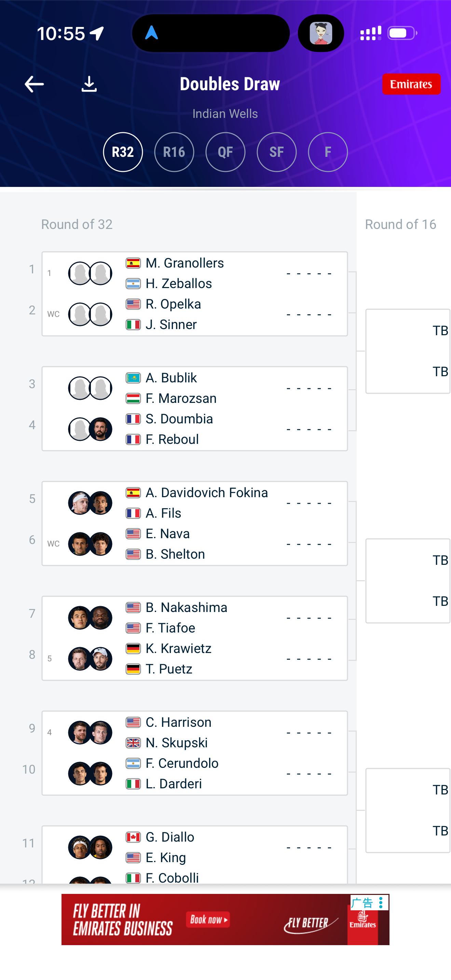This screenshot has width=451, height=980.
Task: Switch to the R16 round tab
Action: (174, 152)
